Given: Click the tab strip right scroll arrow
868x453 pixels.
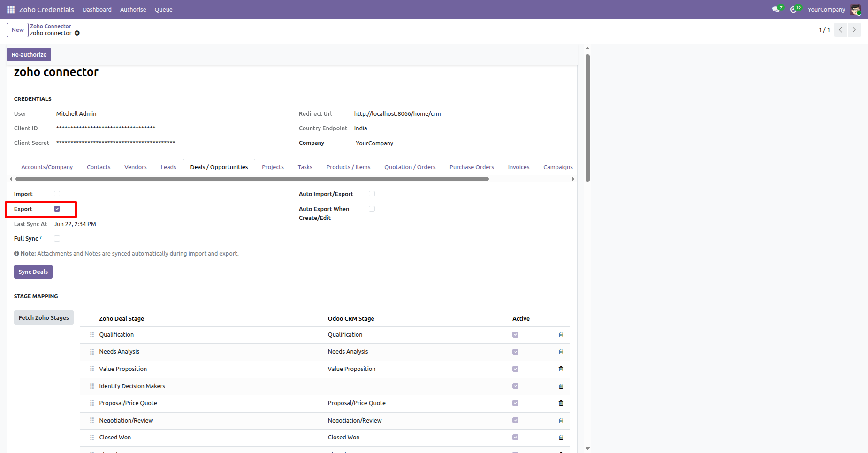Looking at the screenshot, I should pyautogui.click(x=572, y=179).
